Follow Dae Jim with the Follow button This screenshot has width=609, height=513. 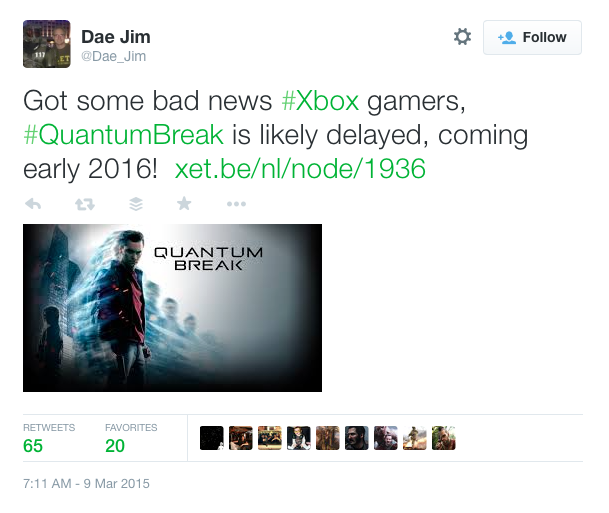point(532,37)
